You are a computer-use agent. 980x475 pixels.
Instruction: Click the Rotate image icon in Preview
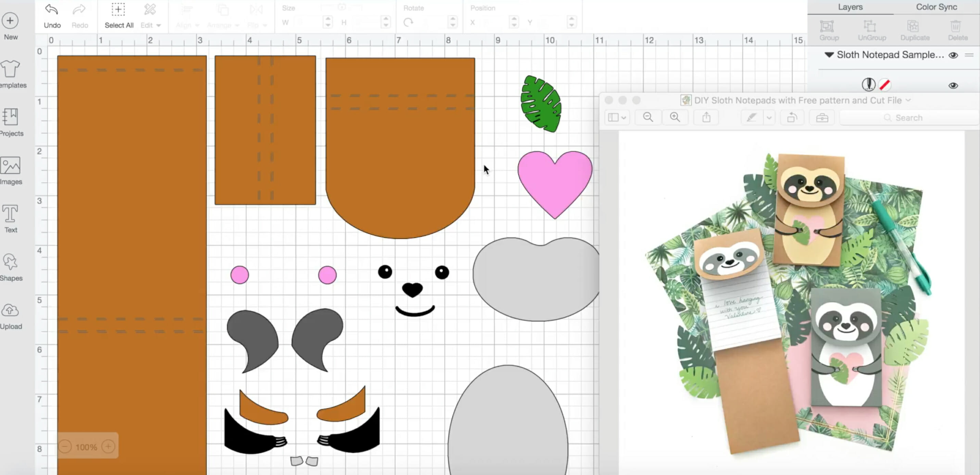coord(792,117)
